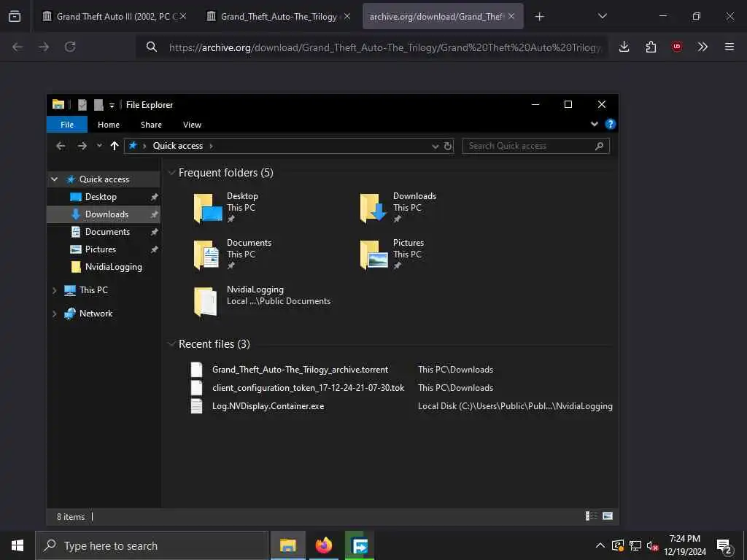Click the Explorer Back arrow

click(x=61, y=146)
